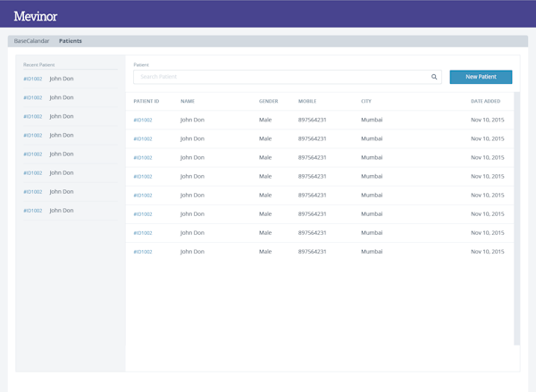
Task: Sort by GENDER column header
Action: [268, 101]
